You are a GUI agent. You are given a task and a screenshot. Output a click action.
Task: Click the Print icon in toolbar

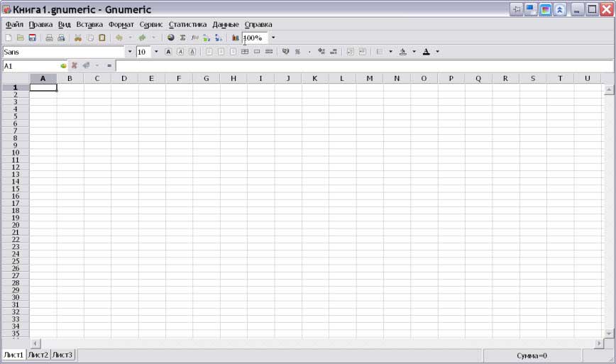tap(49, 38)
